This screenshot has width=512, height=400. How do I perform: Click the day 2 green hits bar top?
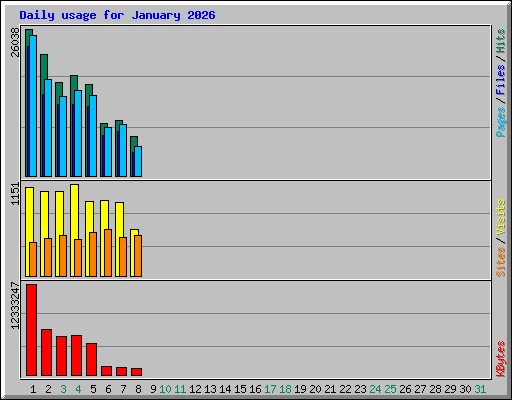[44, 67]
